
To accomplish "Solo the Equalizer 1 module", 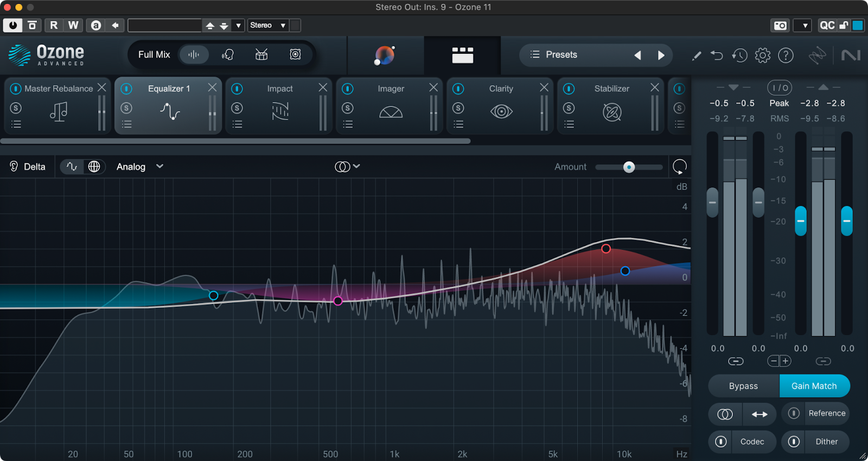I will (126, 108).
